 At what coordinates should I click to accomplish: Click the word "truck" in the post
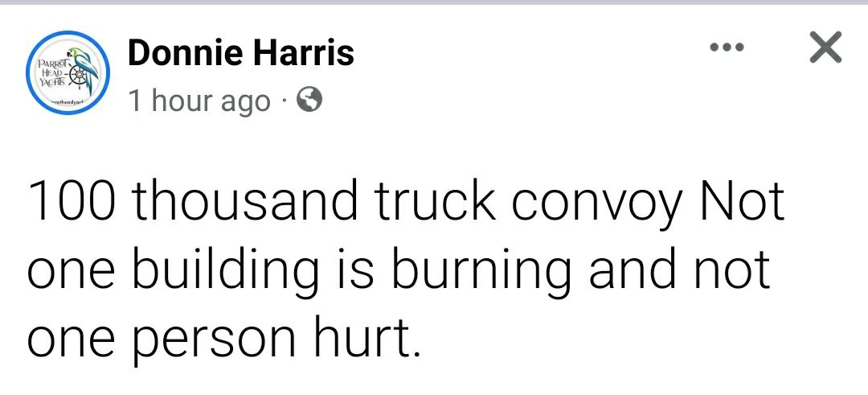coord(436,200)
